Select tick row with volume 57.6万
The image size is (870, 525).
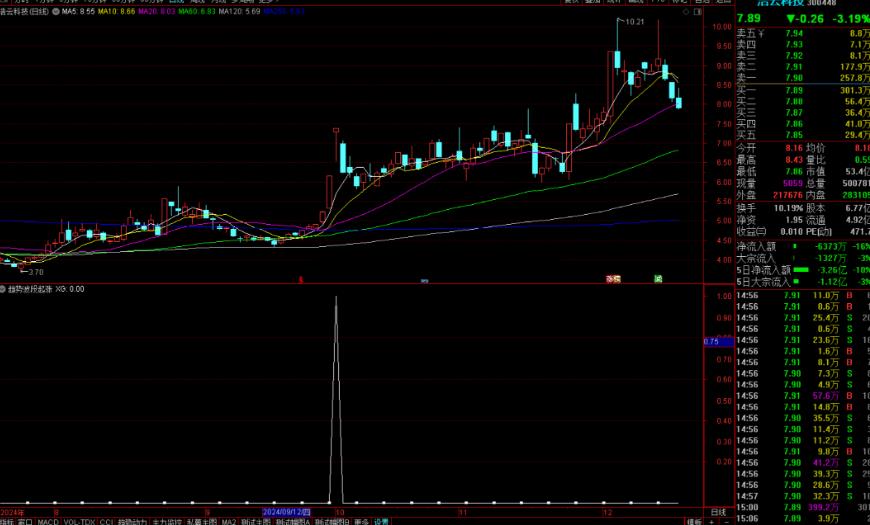(x=803, y=396)
